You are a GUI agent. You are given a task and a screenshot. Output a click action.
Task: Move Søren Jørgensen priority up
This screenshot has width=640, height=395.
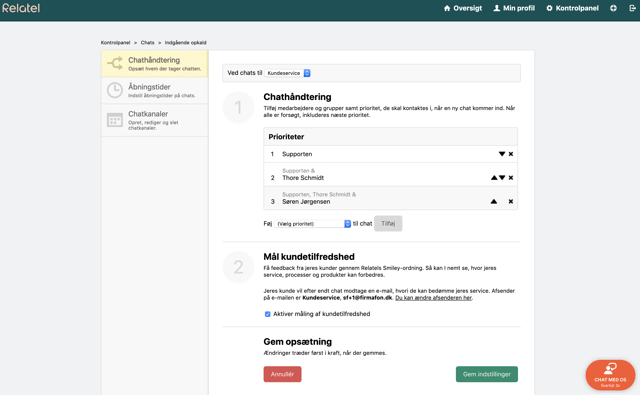(494, 201)
